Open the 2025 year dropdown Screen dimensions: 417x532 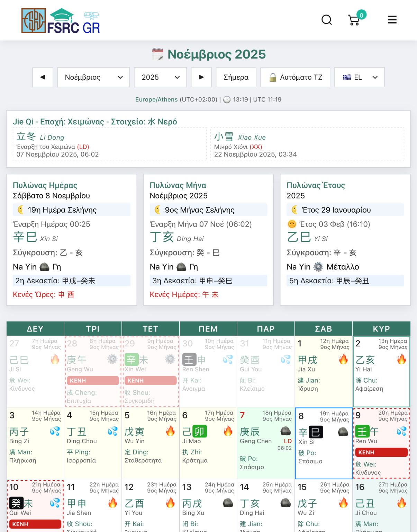coord(160,77)
